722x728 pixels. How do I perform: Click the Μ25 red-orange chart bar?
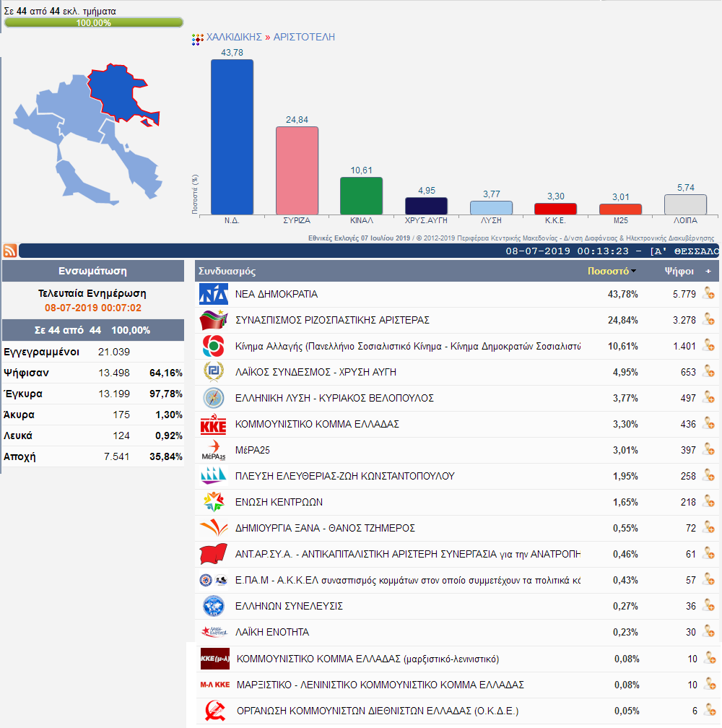(x=620, y=209)
